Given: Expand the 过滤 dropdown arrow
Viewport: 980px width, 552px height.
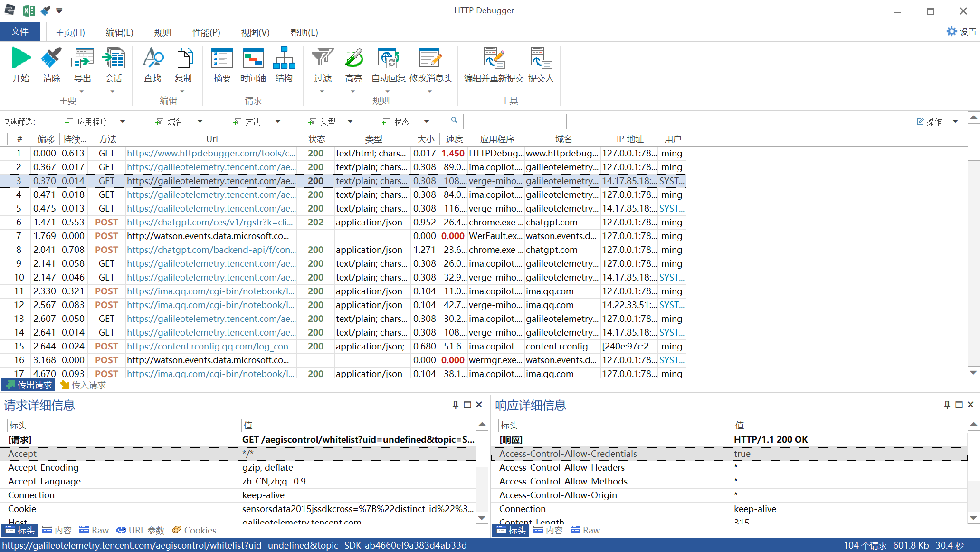Looking at the screenshot, I should (322, 91).
